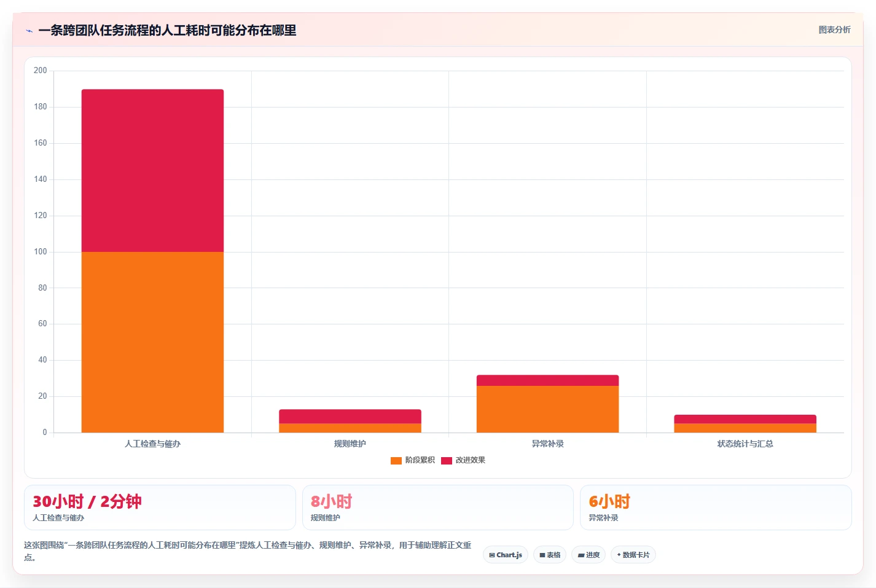Viewport: 876px width, 588px height.
Task: Click the 异常补录 x-axis label
Action: pyautogui.click(x=547, y=444)
